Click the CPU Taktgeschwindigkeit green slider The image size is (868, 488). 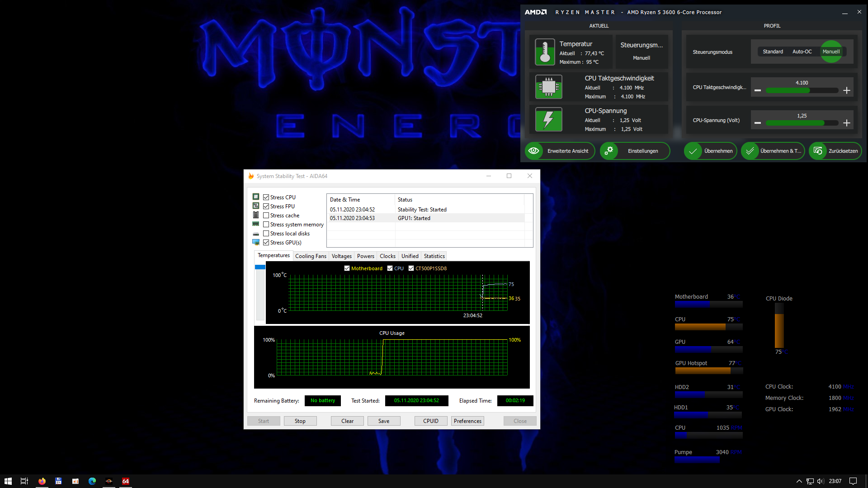788,90
